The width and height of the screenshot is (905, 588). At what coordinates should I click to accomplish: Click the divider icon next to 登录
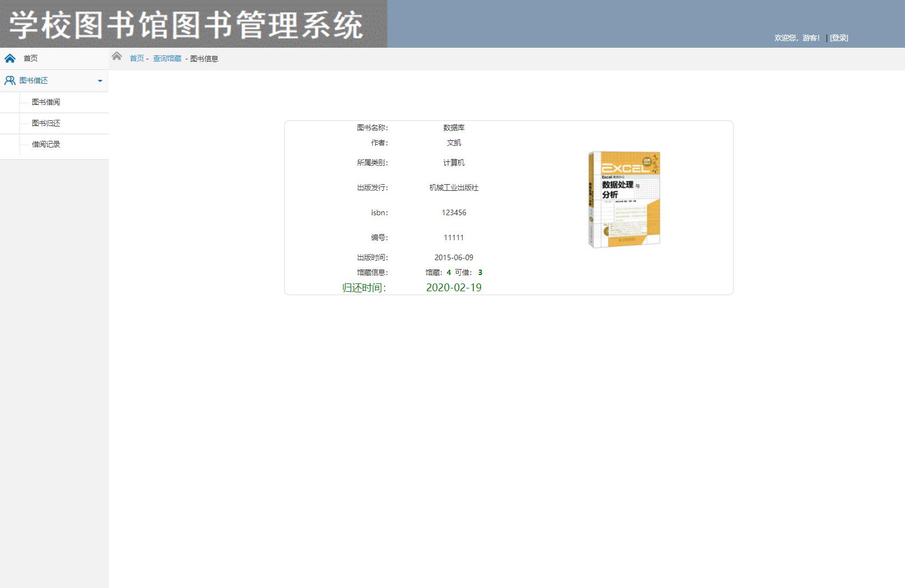coord(827,38)
